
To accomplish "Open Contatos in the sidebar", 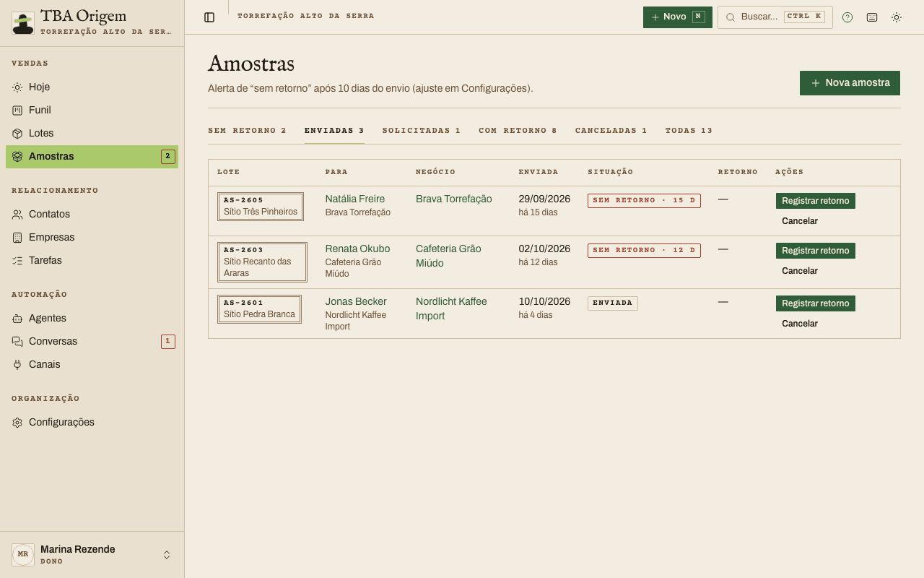I will [x=92, y=214].
